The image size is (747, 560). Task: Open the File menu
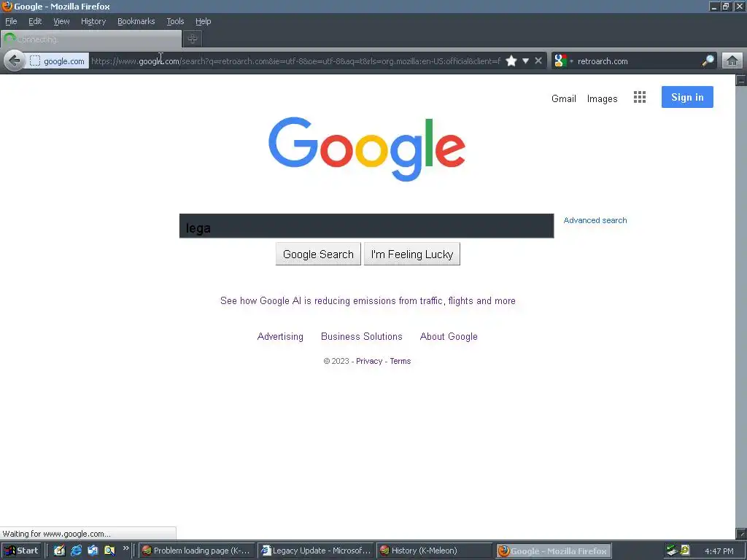(x=11, y=21)
